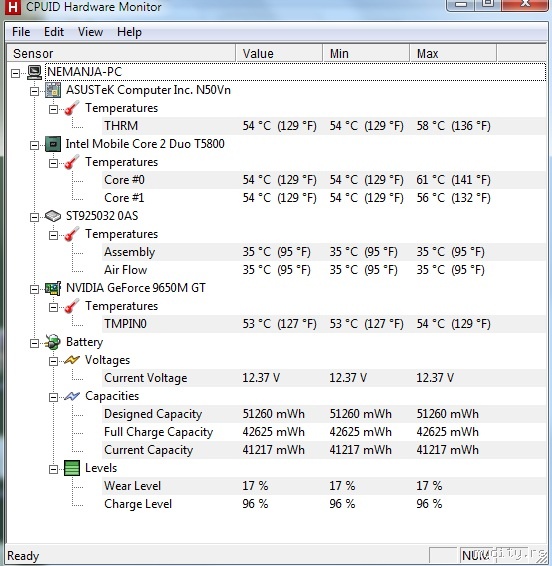This screenshot has width=552, height=566.
Task: Collapse the ST925032 0AS drive node
Action: point(34,217)
